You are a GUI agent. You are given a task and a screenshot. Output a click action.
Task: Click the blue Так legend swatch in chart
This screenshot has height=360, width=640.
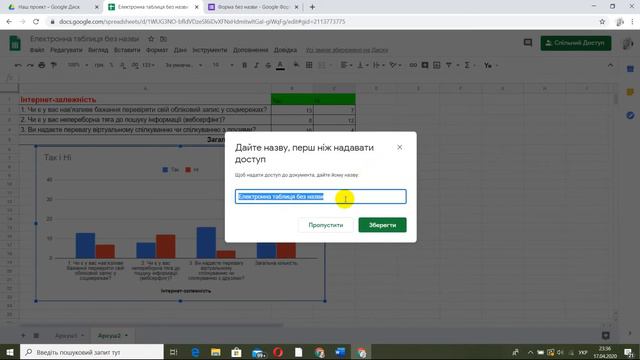pos(165,170)
